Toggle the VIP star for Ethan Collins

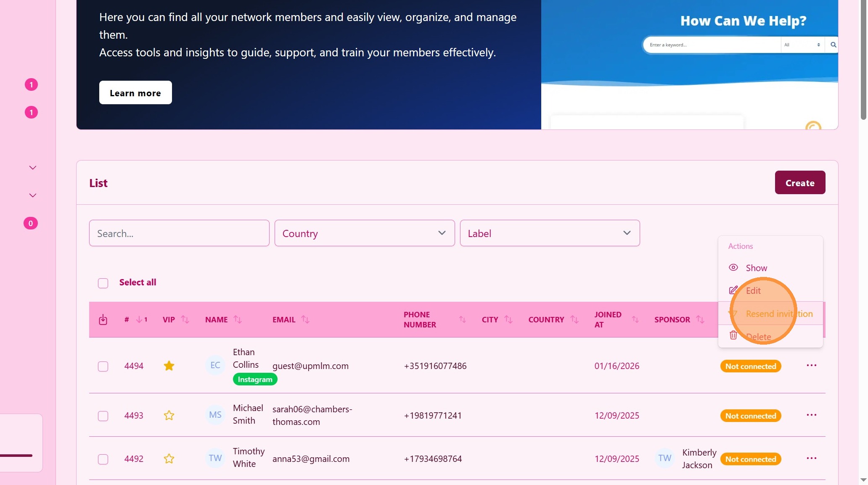(169, 366)
